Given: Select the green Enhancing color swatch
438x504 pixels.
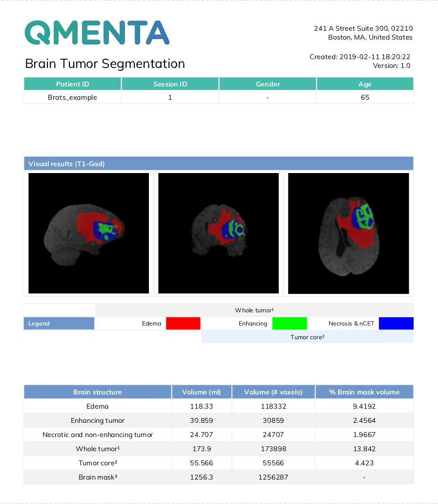Looking at the screenshot, I should (x=289, y=323).
